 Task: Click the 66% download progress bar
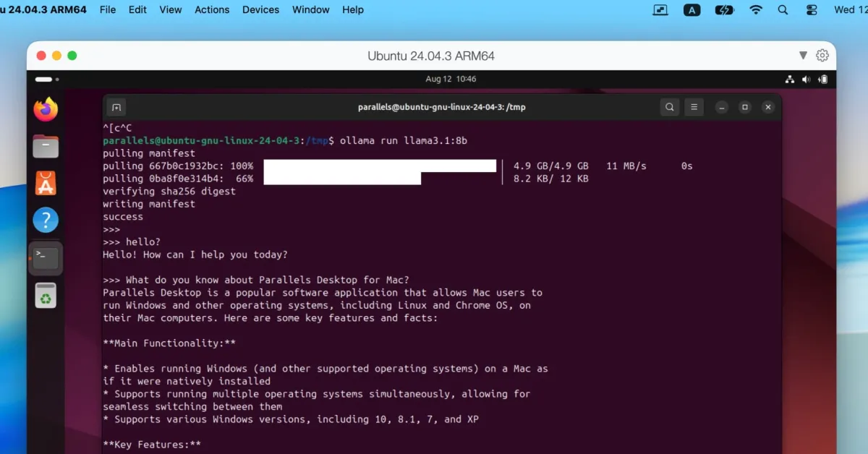pyautogui.click(x=342, y=179)
